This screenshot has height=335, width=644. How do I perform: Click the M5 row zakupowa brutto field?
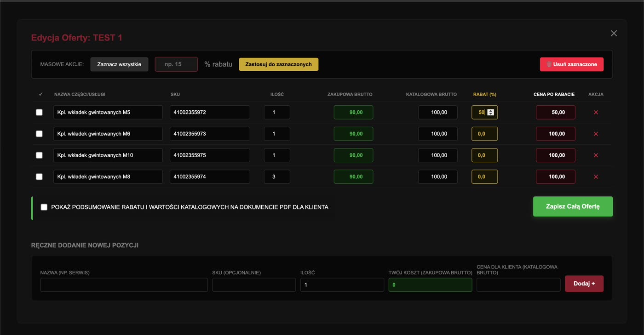point(353,112)
